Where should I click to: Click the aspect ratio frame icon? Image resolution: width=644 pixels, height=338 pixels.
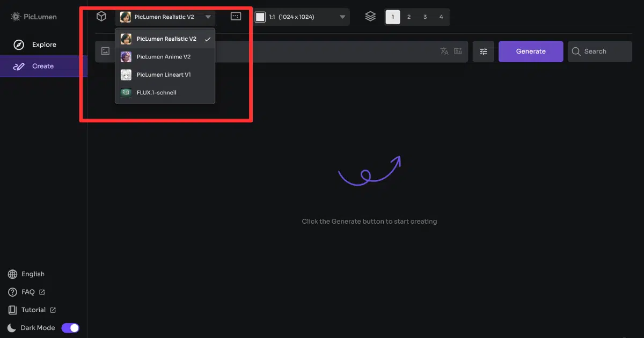236,17
